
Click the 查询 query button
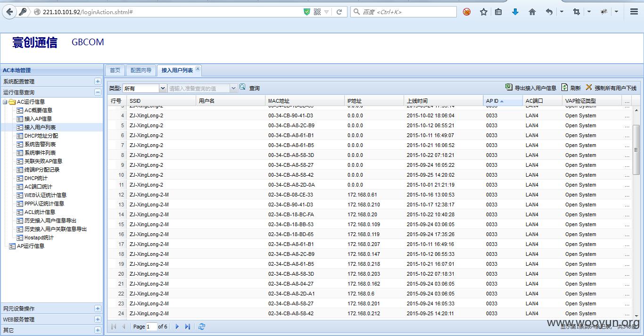pos(255,88)
